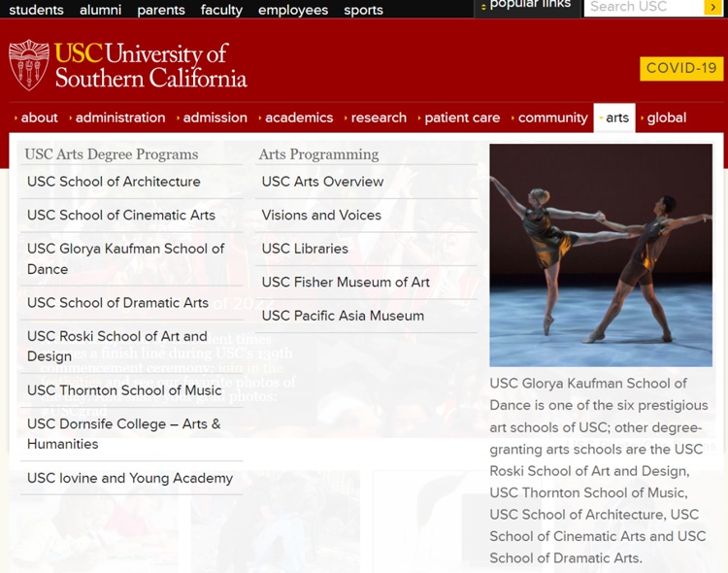728x573 pixels.
Task: Open USC Iovine and Young Academy
Action: click(131, 478)
